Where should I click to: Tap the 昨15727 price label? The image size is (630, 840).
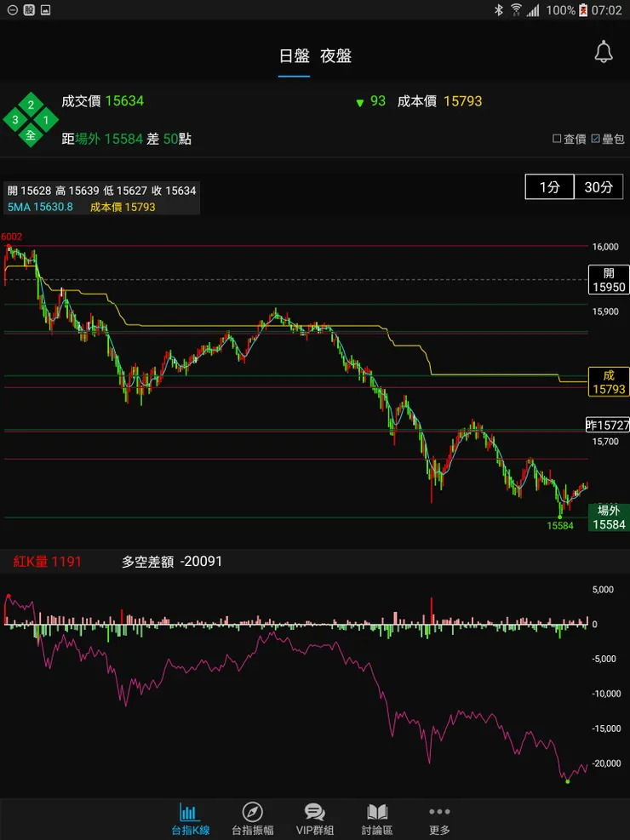[x=608, y=425]
